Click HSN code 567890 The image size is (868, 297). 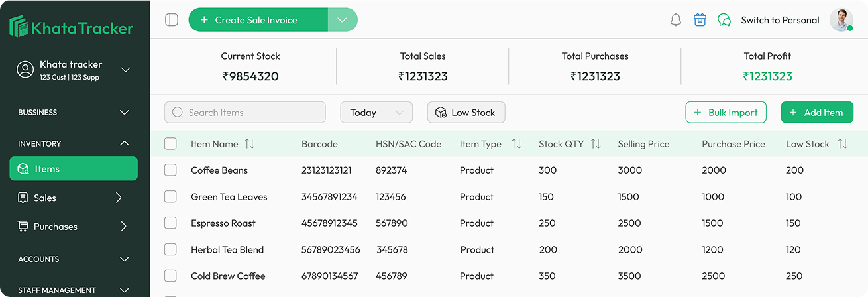(392, 223)
